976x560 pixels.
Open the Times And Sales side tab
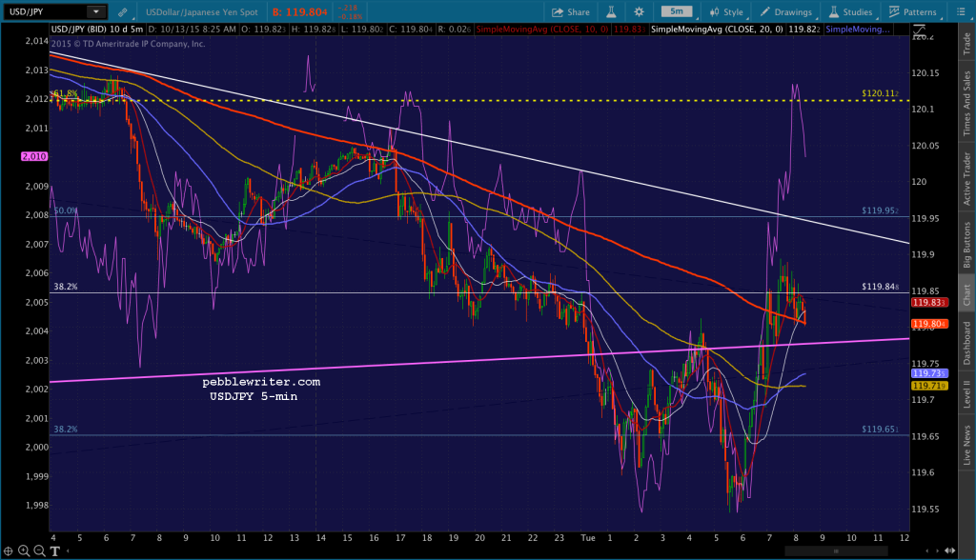[x=966, y=103]
